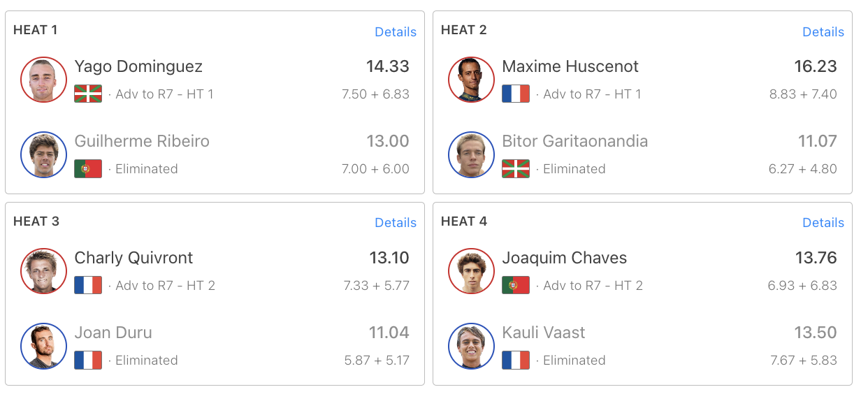Open Details for Heat 4

[823, 222]
